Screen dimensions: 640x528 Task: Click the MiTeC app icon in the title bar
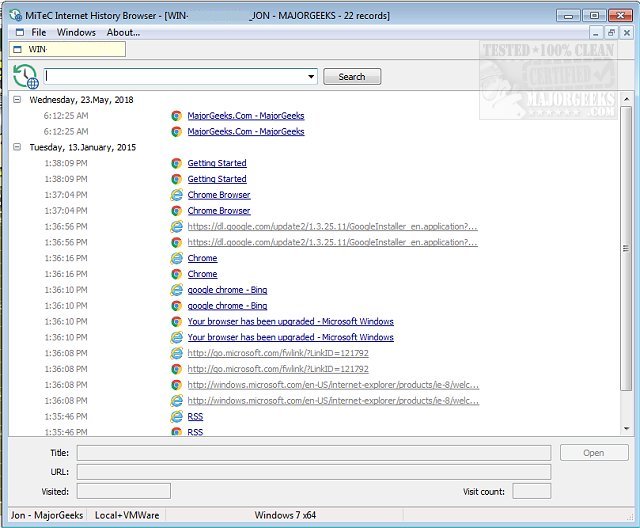click(x=16, y=16)
